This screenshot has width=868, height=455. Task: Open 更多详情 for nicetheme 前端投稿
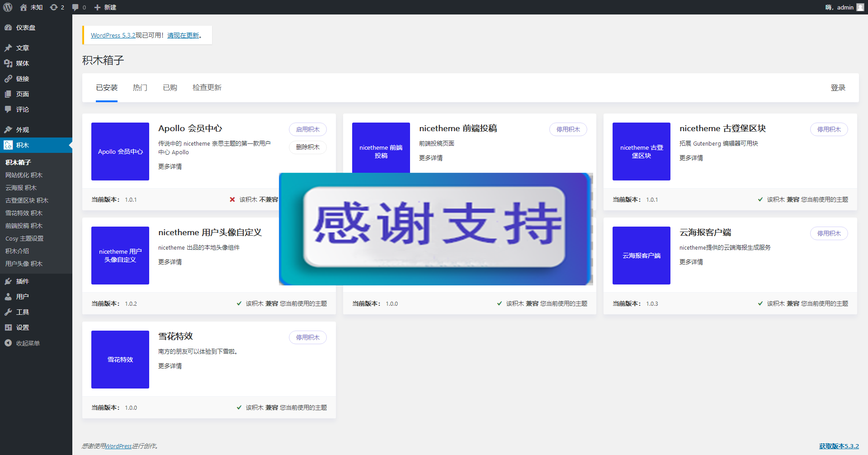coord(431,158)
